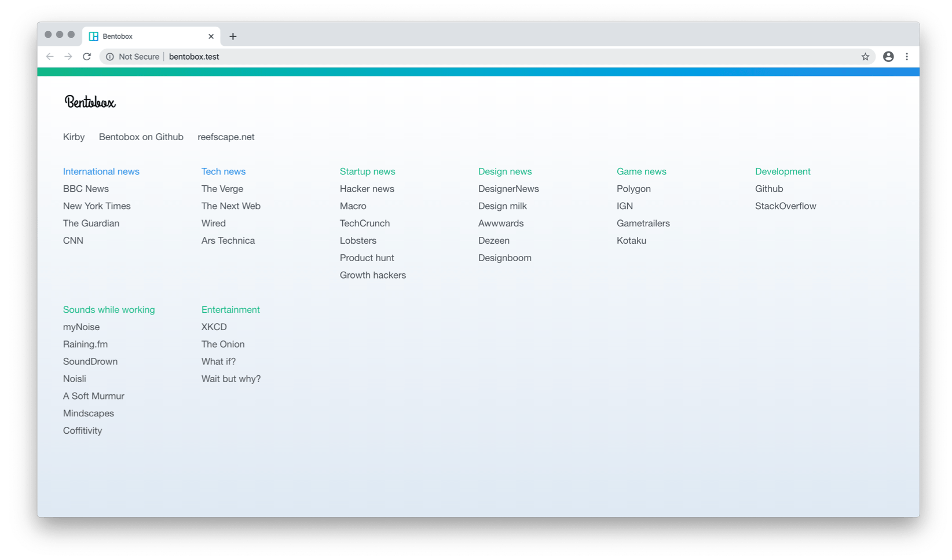Viewport: 952px width, 560px height.
Task: Open Wait but why? link
Action: click(x=231, y=379)
